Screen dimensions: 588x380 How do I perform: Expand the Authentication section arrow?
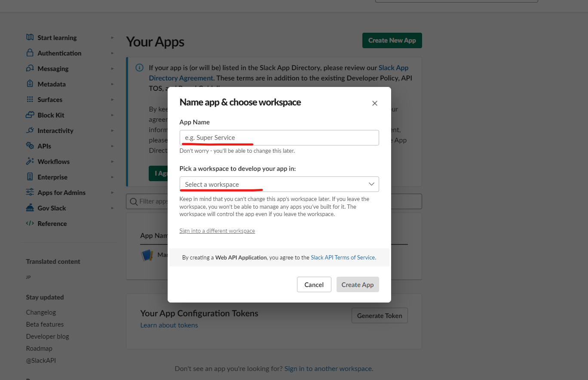[112, 53]
